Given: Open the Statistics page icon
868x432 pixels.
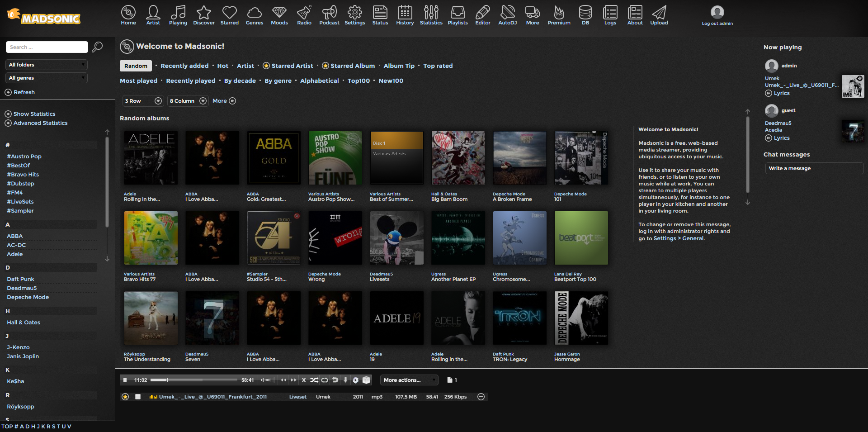Looking at the screenshot, I should pyautogui.click(x=431, y=15).
